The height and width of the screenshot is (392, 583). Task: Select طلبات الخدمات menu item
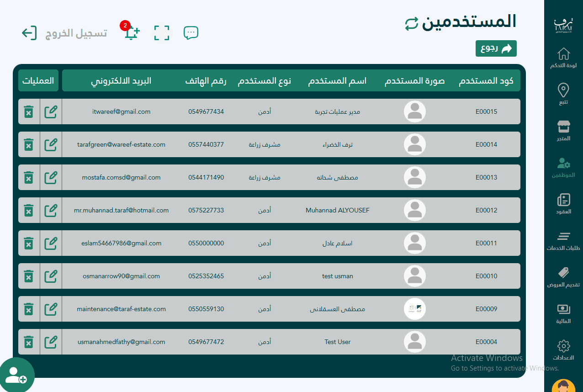coord(563,241)
